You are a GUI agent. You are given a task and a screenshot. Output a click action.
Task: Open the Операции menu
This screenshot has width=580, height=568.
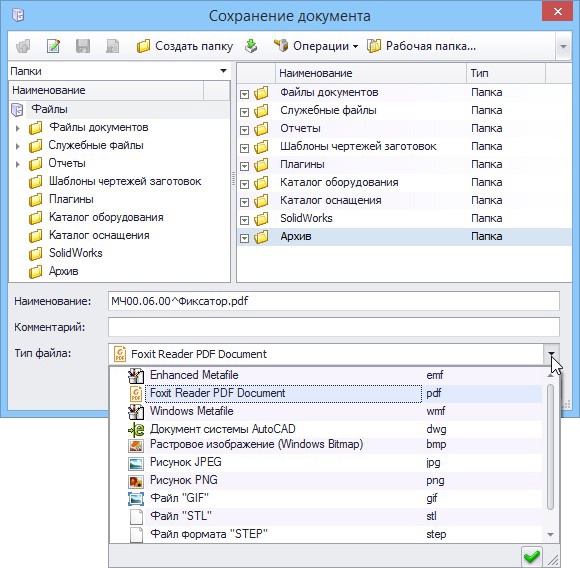click(x=316, y=46)
